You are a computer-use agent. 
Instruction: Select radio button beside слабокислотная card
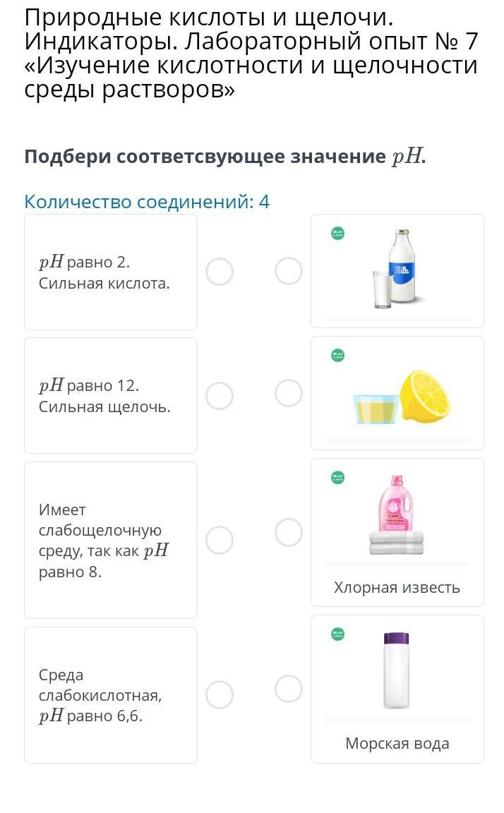coord(220,694)
